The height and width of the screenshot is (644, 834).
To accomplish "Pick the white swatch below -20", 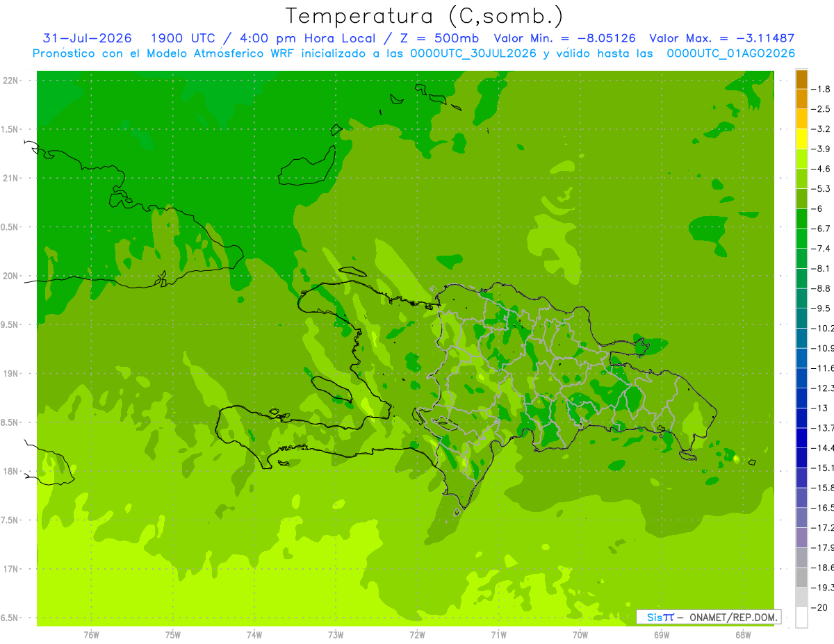I will click(x=801, y=618).
